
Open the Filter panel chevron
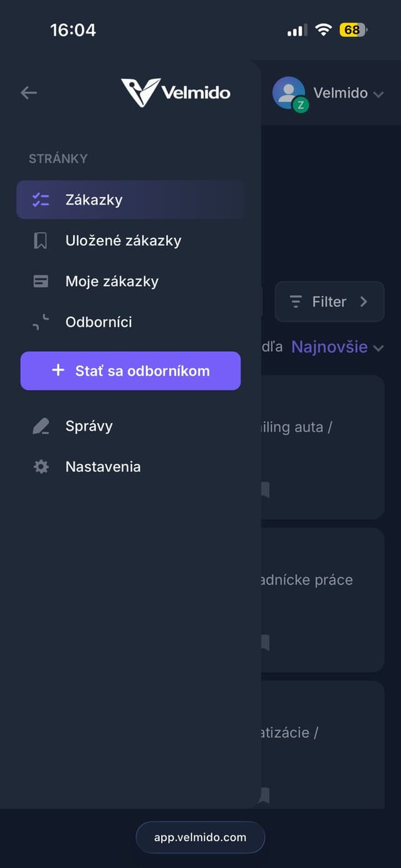pos(364,302)
